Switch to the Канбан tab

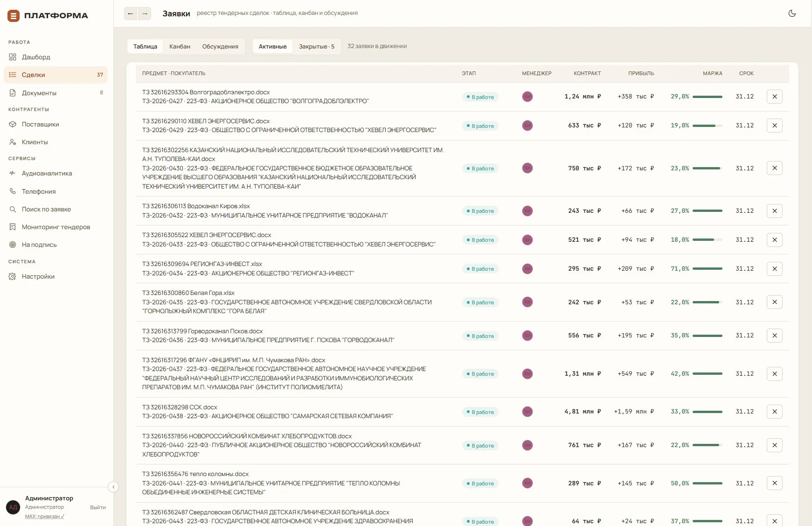tap(180, 46)
